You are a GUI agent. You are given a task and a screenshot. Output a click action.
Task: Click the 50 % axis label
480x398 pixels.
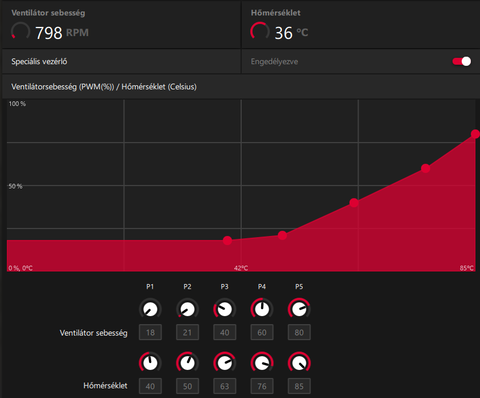(x=16, y=186)
